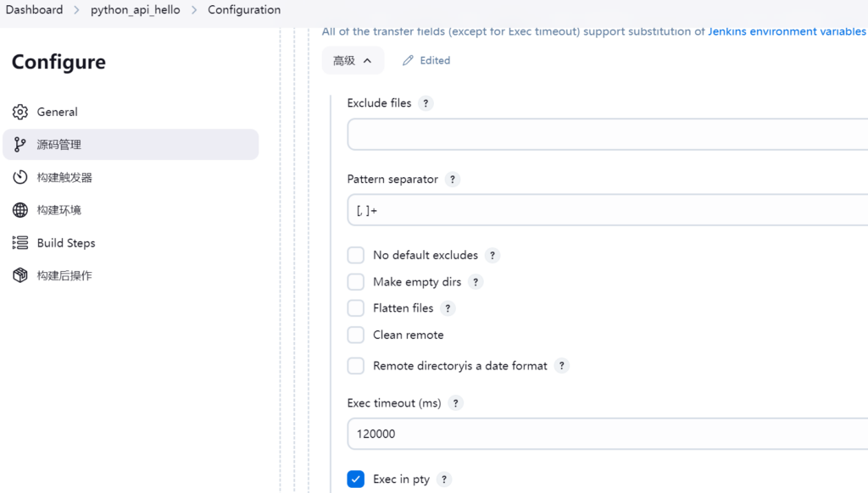
Task: Check the Make empty dirs option
Action: [356, 282]
